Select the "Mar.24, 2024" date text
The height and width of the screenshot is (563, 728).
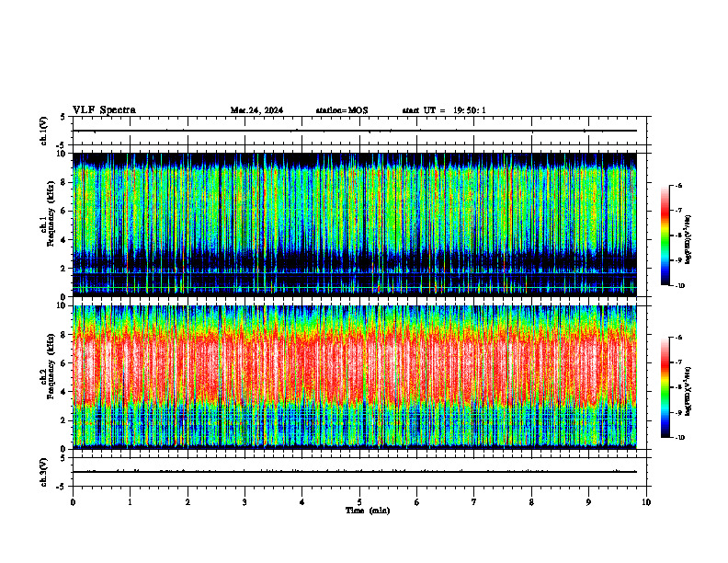pos(256,110)
